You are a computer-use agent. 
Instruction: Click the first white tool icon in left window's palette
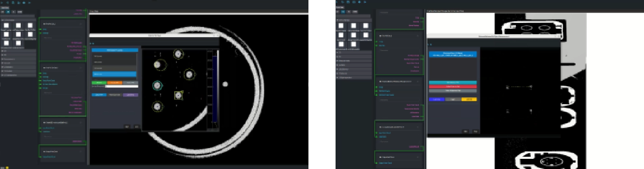click(6, 26)
